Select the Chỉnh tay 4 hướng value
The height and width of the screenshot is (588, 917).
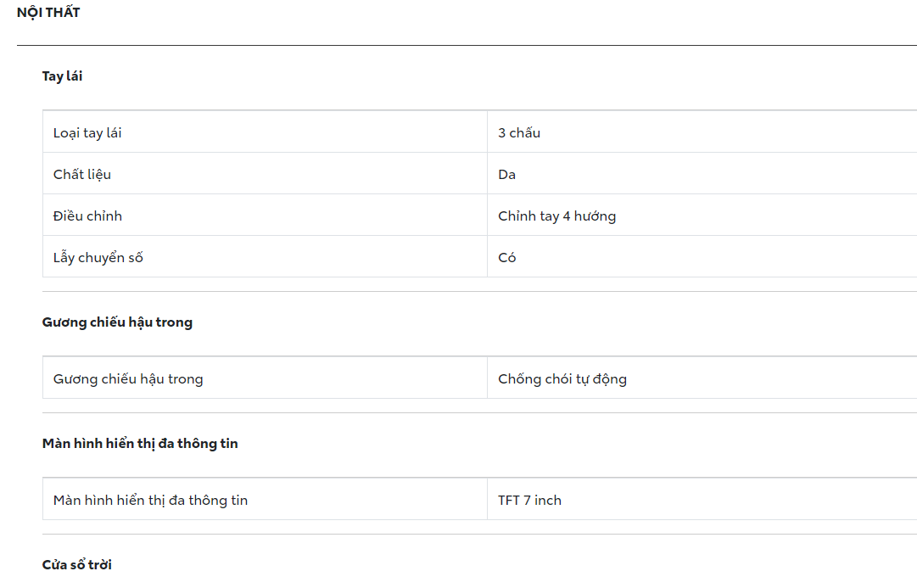click(556, 216)
